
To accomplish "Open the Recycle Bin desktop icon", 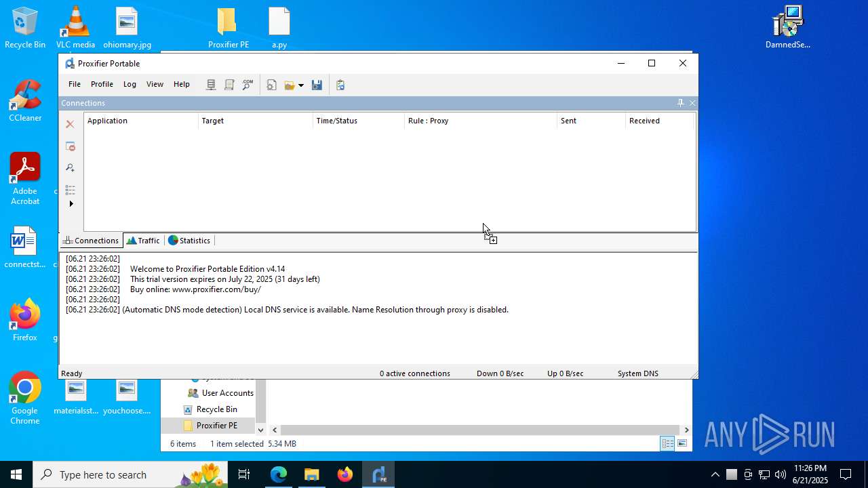I will pos(25,28).
